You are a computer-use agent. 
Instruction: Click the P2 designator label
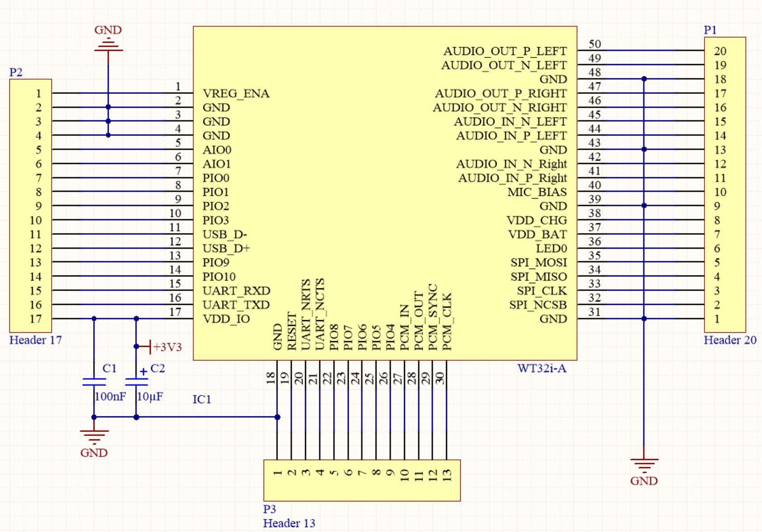pos(16,72)
